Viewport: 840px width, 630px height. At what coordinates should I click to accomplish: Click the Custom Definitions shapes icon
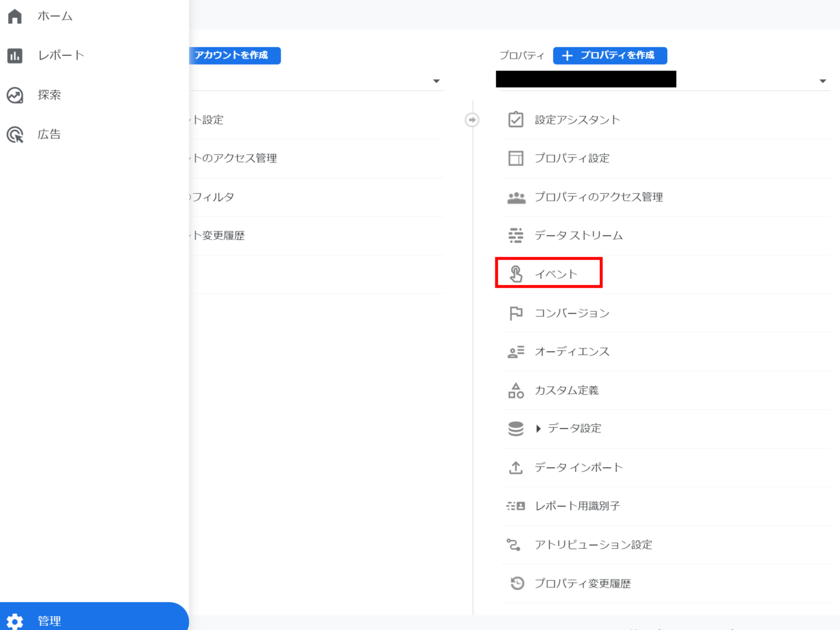(516, 390)
